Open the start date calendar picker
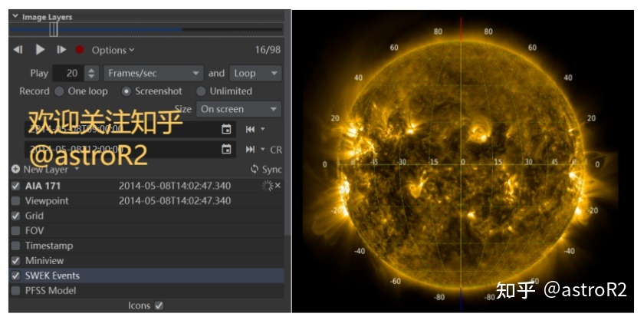Image resolution: width=644 pixels, height=317 pixels. pyautogui.click(x=226, y=129)
